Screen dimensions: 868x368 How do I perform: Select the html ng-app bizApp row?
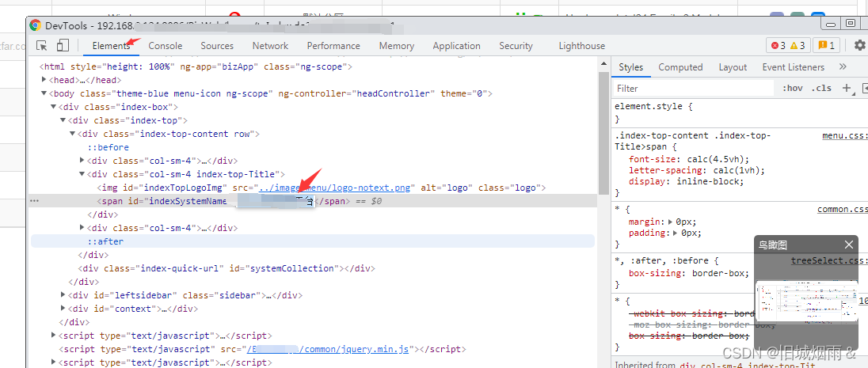pos(196,66)
